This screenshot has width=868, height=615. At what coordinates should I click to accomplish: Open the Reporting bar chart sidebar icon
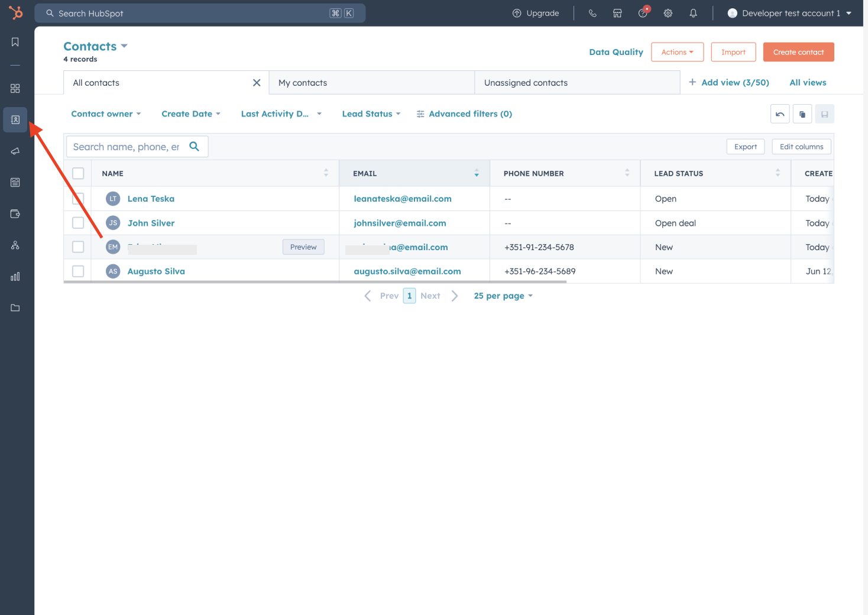[15, 277]
